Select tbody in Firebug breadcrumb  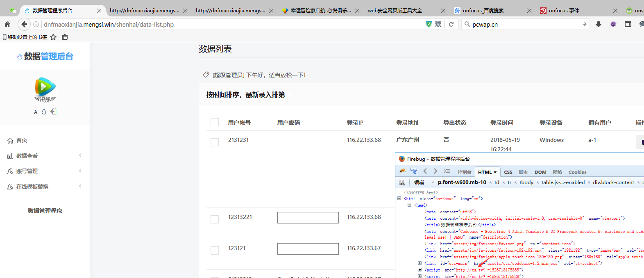click(x=526, y=182)
